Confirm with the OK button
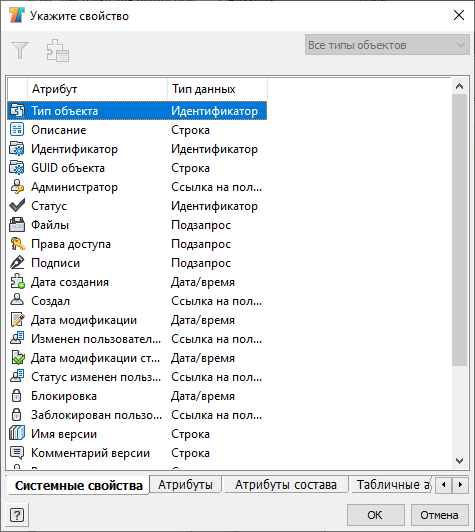 pyautogui.click(x=376, y=515)
